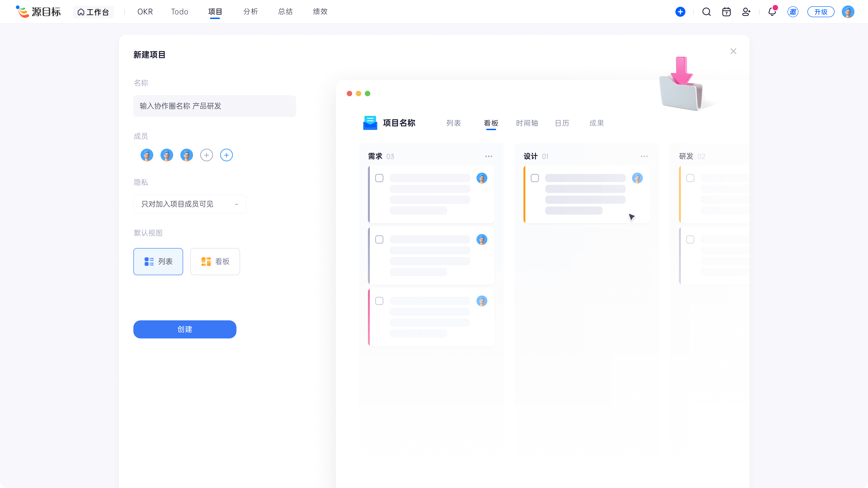This screenshot has height=488, width=868.
Task: Open notifications bell icon
Action: pos(772,12)
